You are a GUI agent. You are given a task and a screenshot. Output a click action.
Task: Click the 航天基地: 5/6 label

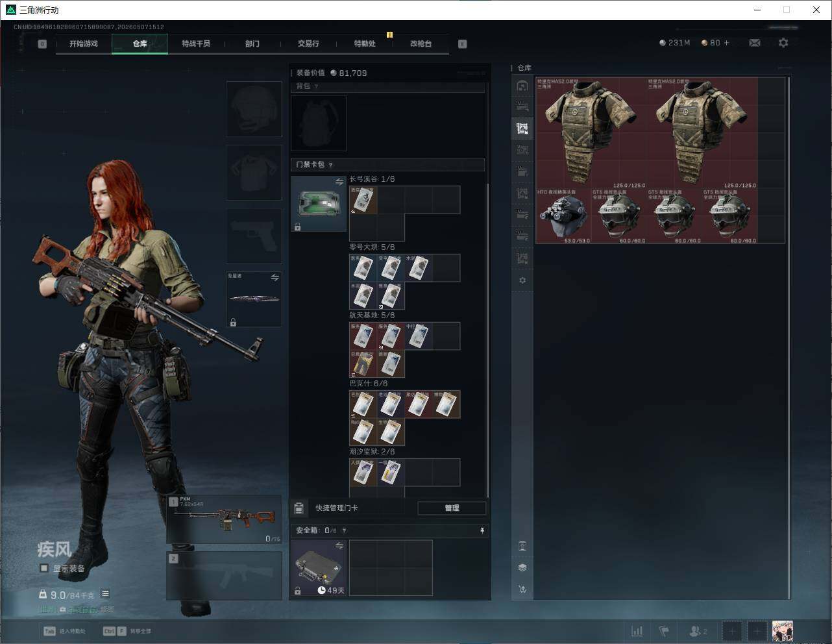(x=372, y=316)
